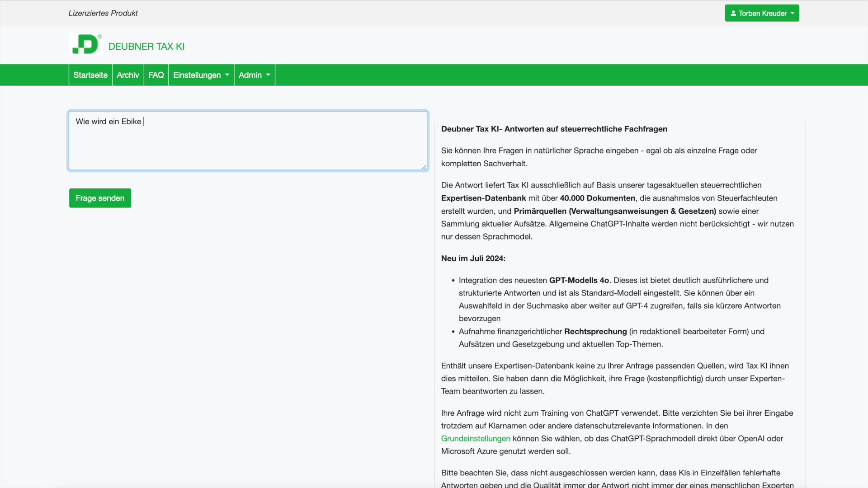Expand the Admin menu
Viewport: 868px width, 488px height.
[250, 75]
